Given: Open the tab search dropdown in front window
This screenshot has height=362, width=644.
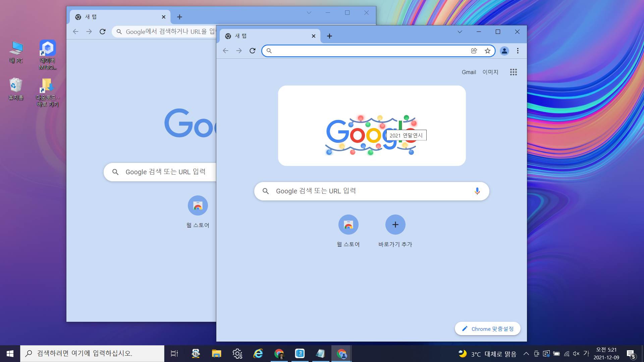Looking at the screenshot, I should (x=460, y=32).
